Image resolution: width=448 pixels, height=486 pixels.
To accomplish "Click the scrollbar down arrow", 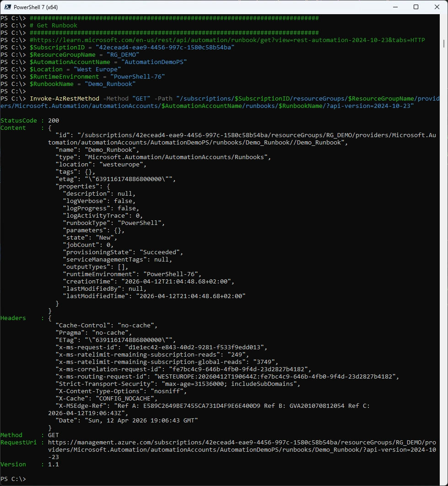I will pyautogui.click(x=444, y=481).
